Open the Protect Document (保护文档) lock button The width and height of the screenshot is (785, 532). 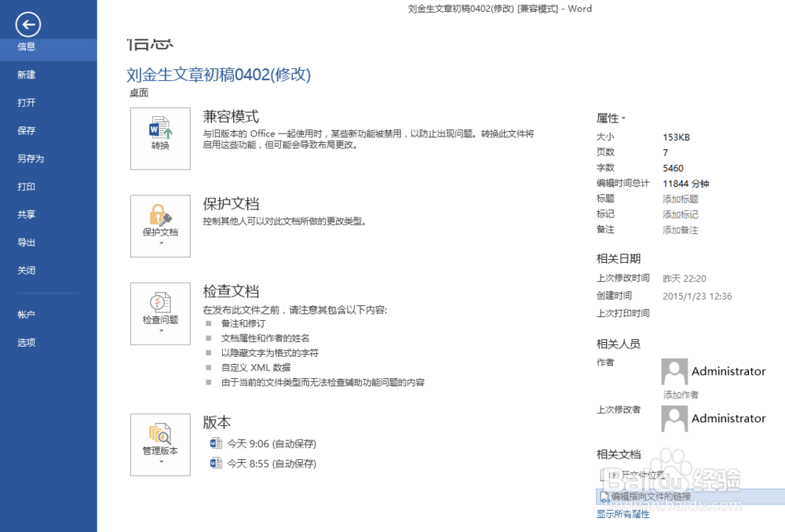tap(160, 226)
